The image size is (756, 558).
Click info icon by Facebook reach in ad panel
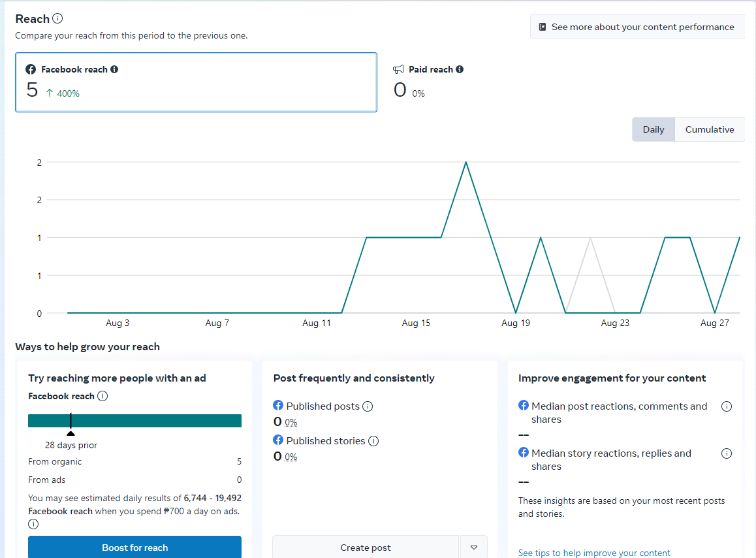tap(102, 396)
